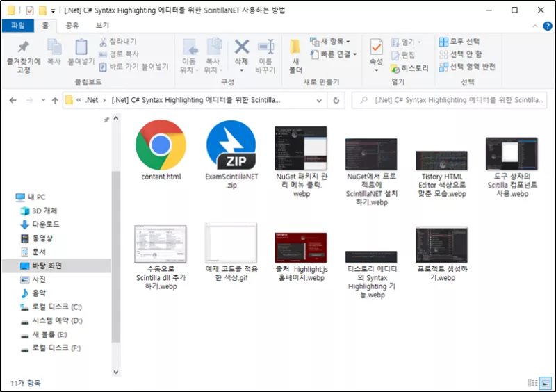Collapse the ribbon with chevron
This screenshot has height=392, width=556.
(535, 26)
